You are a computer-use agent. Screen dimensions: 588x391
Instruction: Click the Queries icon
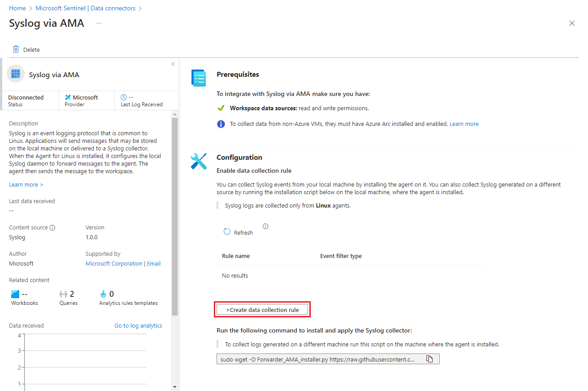[x=63, y=294]
